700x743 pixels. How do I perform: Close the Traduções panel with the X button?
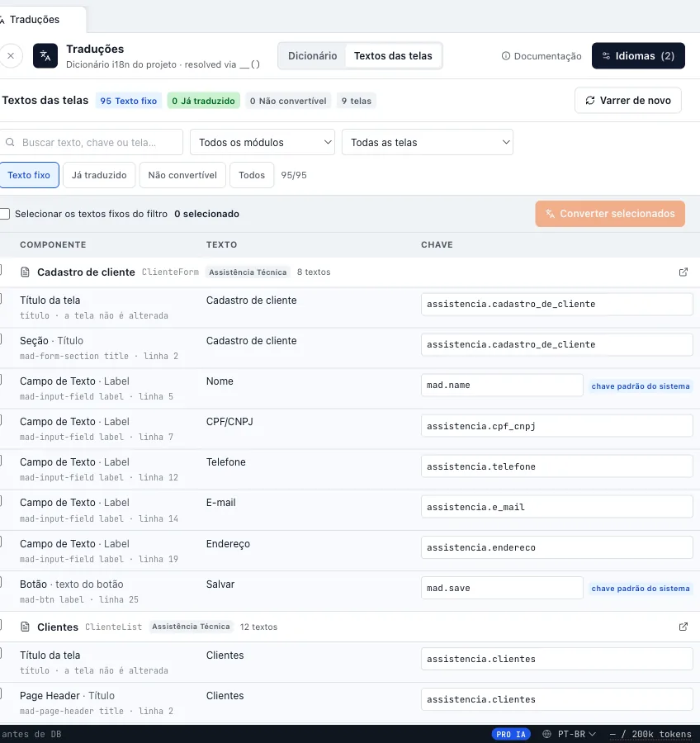11,56
